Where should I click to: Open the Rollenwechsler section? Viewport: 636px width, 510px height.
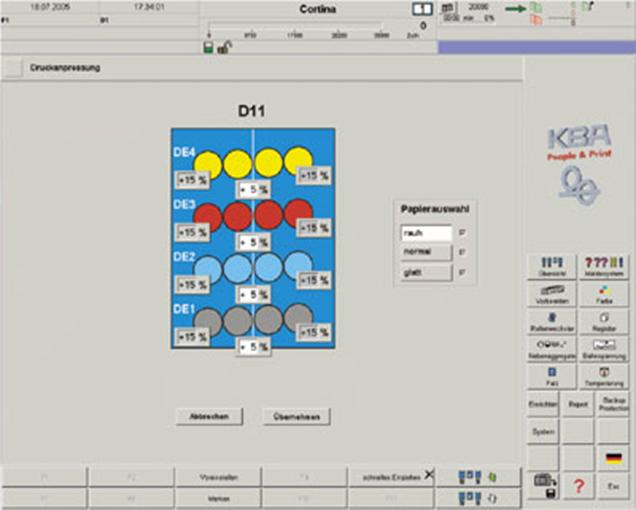pos(544,320)
